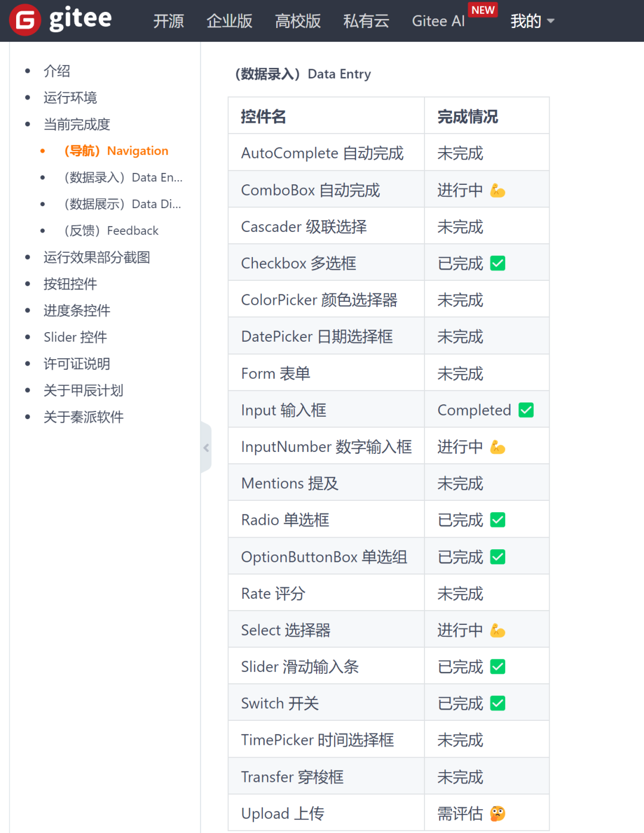Click the 已完成 status of Radio 单选框

tap(459, 519)
